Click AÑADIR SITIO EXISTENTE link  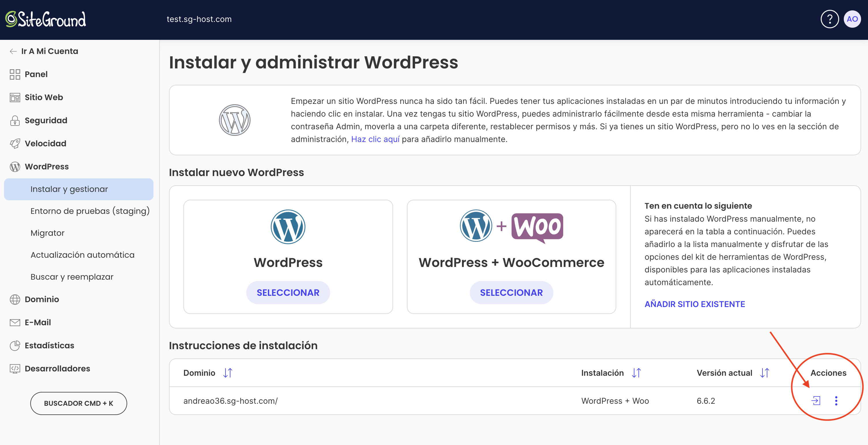(x=694, y=304)
